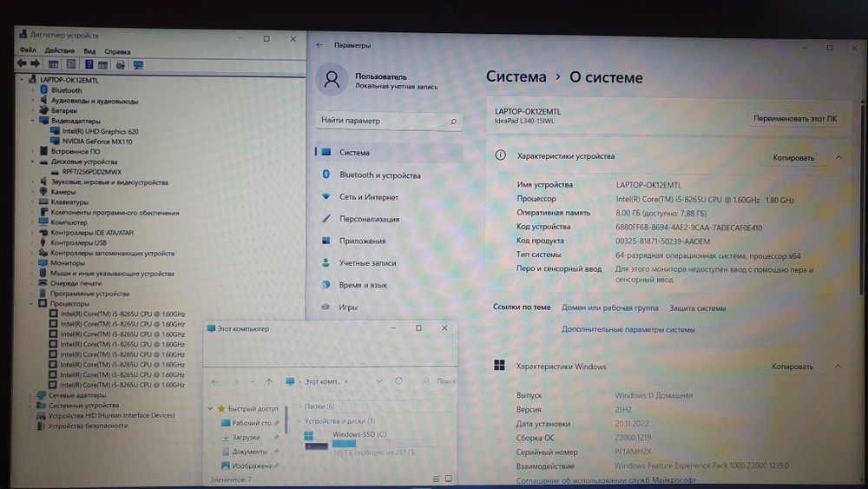Open Рабочий стол in Explorer quick access
The image size is (868, 489).
pyautogui.click(x=252, y=423)
